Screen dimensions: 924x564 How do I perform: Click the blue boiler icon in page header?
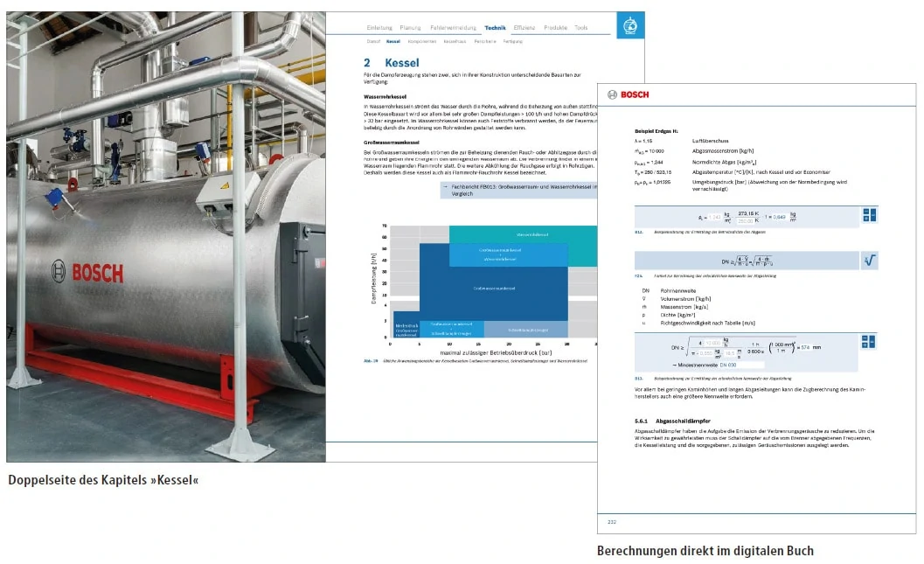click(x=629, y=26)
